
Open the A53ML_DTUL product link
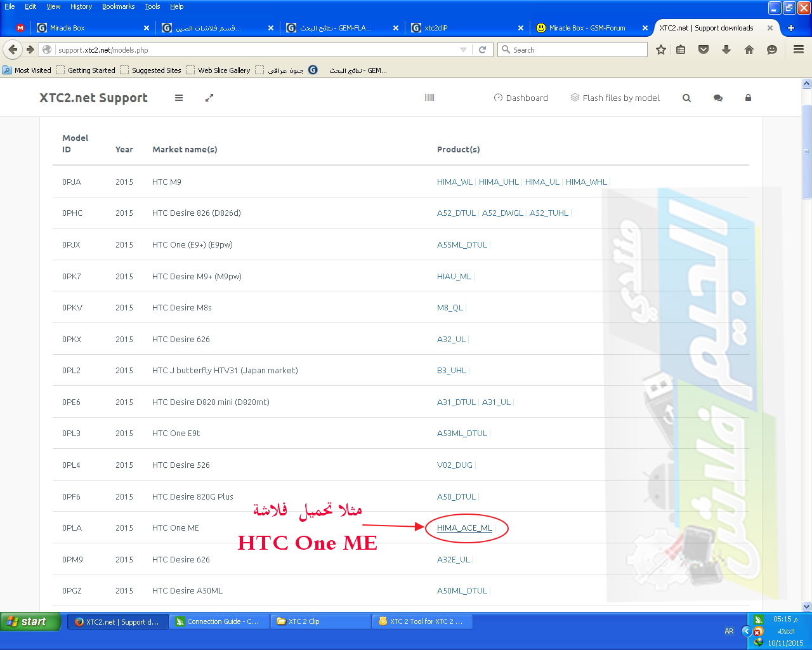(x=462, y=434)
